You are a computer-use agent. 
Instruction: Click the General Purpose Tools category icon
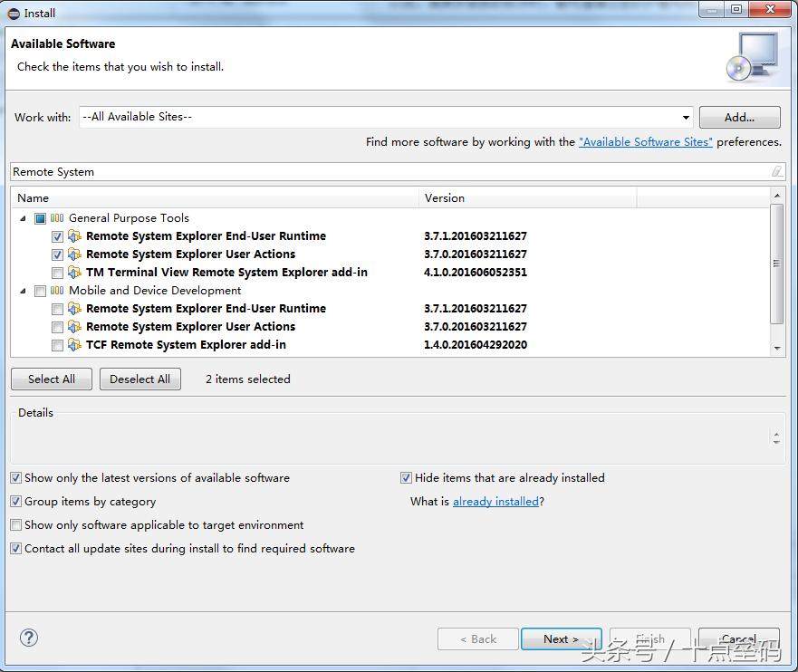[x=57, y=218]
